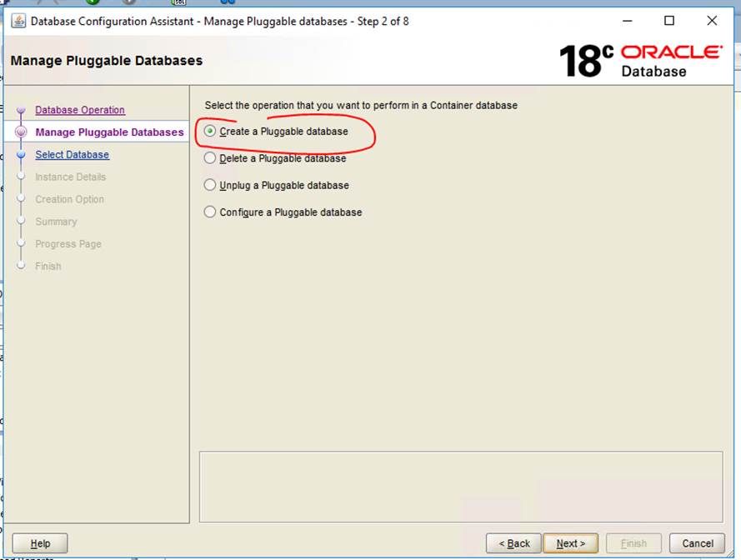The width and height of the screenshot is (741, 560).
Task: Close the Database Configuration Assistant window
Action: pyautogui.click(x=712, y=21)
